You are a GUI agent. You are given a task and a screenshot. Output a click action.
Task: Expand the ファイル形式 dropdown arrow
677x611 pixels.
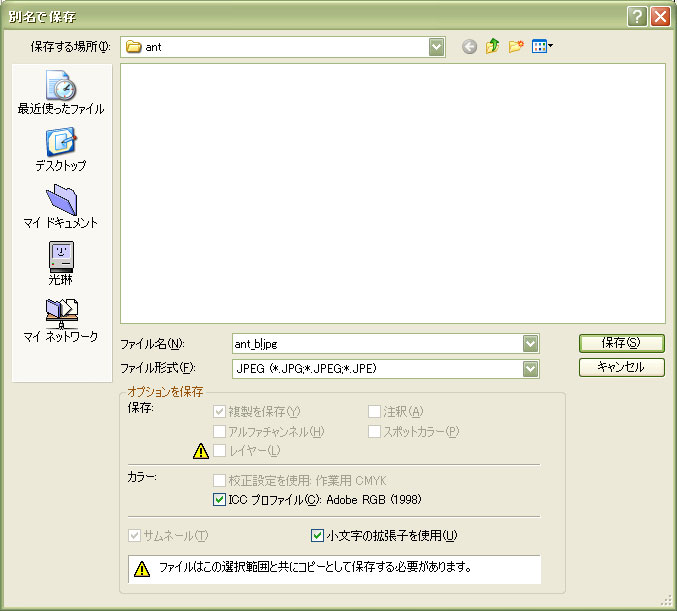[x=530, y=369]
